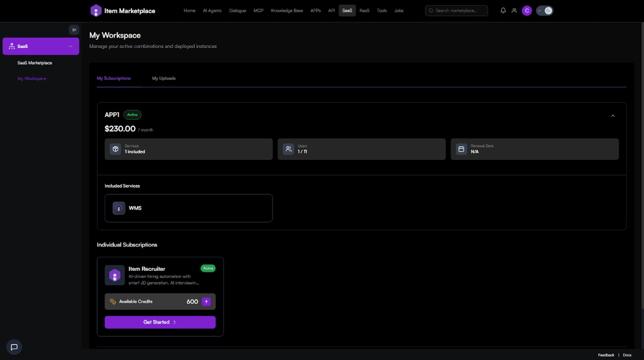The width and height of the screenshot is (644, 360).
Task: Click the Feedback link in the footer
Action: [606, 355]
